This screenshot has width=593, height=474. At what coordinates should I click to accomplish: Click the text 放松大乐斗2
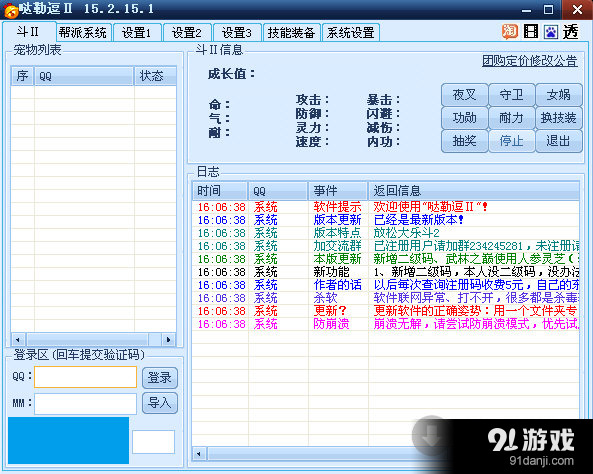407,233
